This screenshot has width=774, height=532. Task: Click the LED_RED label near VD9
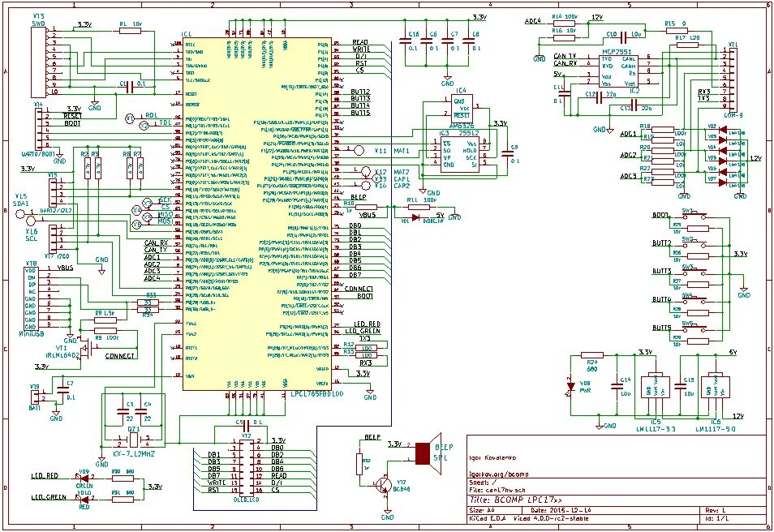45,476
